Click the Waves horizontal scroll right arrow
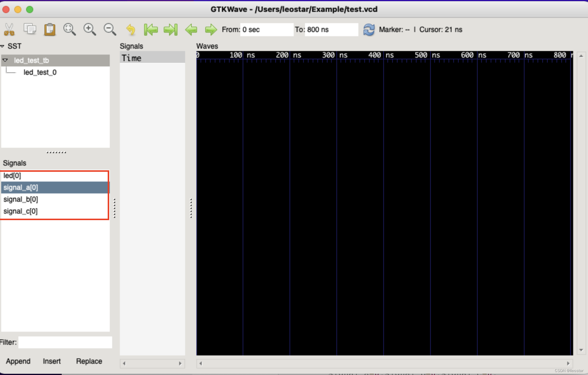The height and width of the screenshot is (375, 588). (x=568, y=363)
